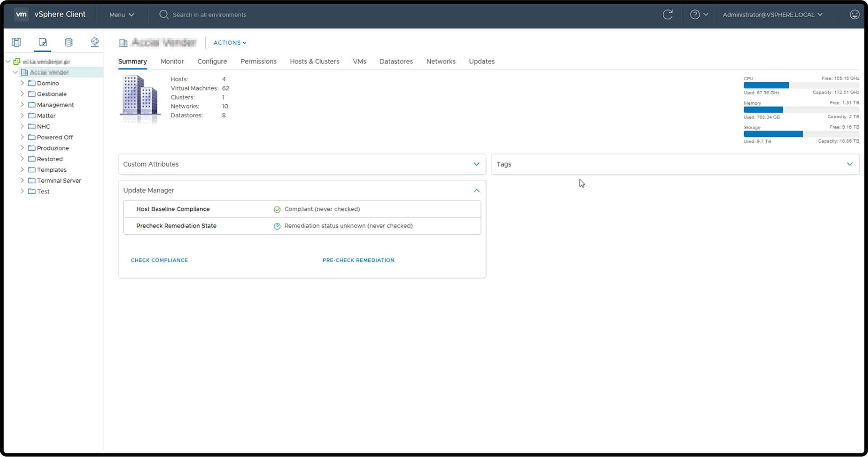Click the smiley feedback icon

pos(854,15)
